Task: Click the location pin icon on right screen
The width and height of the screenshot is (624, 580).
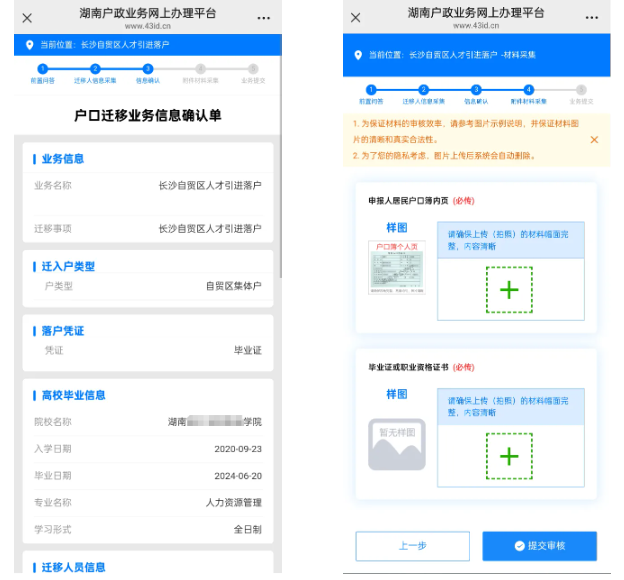Action: point(358,55)
